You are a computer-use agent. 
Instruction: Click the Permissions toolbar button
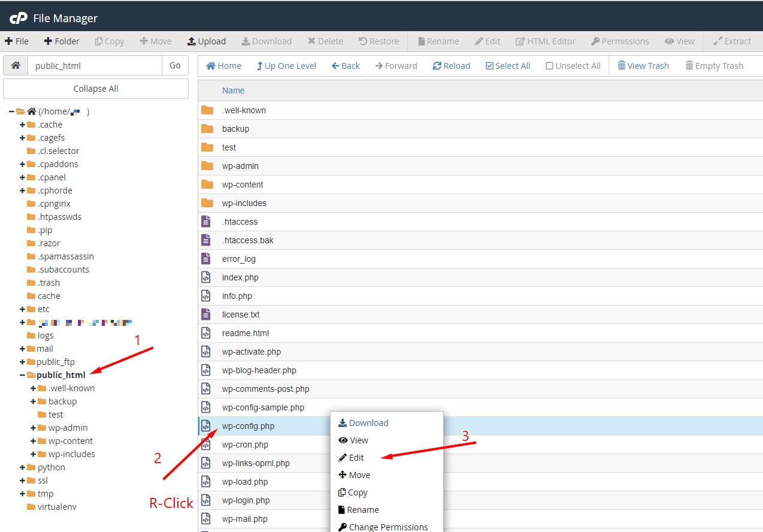pyautogui.click(x=620, y=41)
